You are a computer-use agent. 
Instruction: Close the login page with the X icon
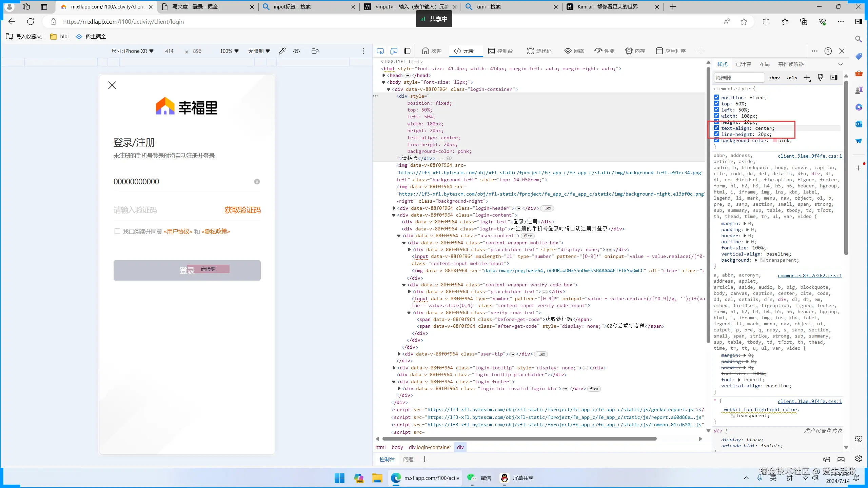(112, 85)
